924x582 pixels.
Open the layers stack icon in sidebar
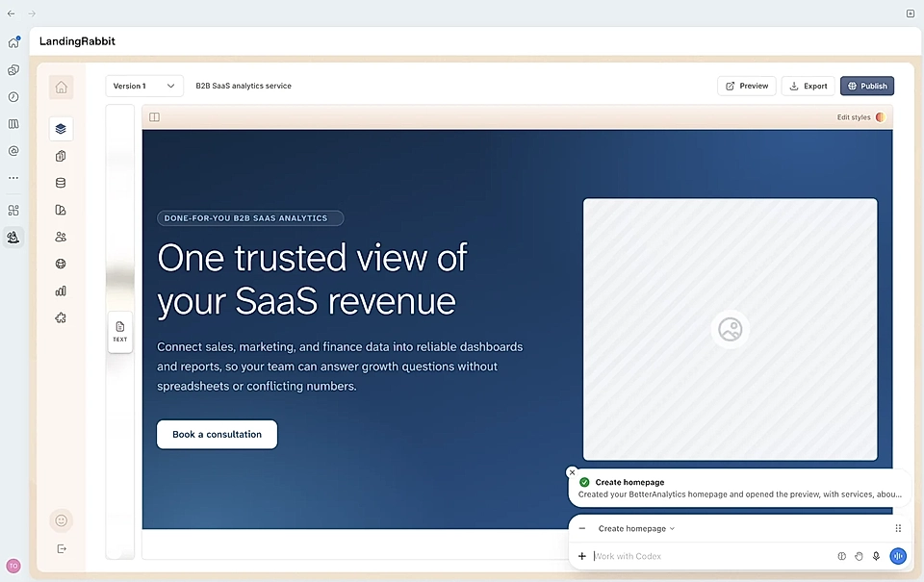61,128
